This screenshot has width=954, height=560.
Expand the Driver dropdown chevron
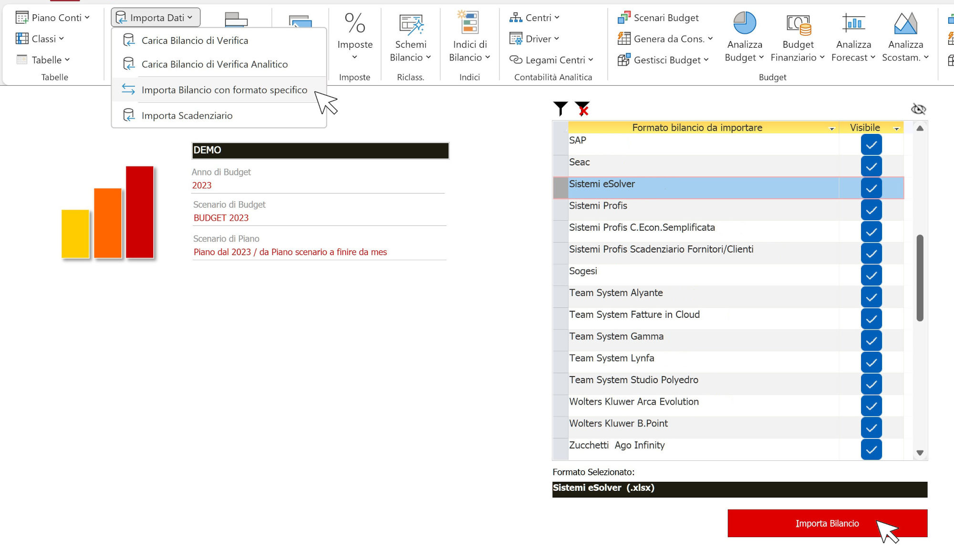556,39
